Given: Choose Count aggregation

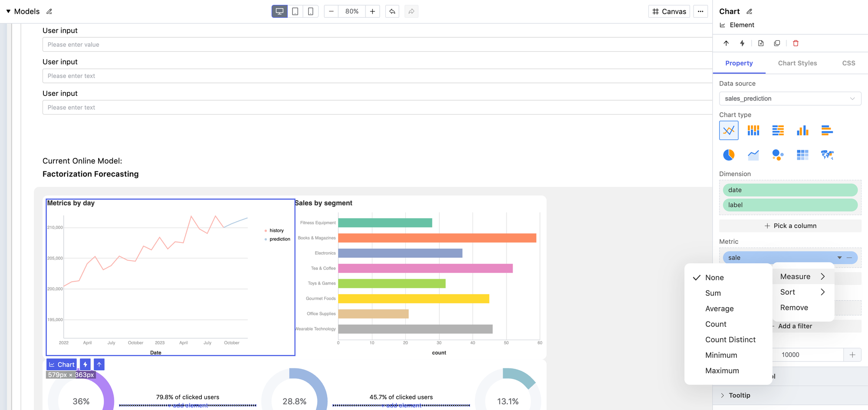Looking at the screenshot, I should pos(728,324).
